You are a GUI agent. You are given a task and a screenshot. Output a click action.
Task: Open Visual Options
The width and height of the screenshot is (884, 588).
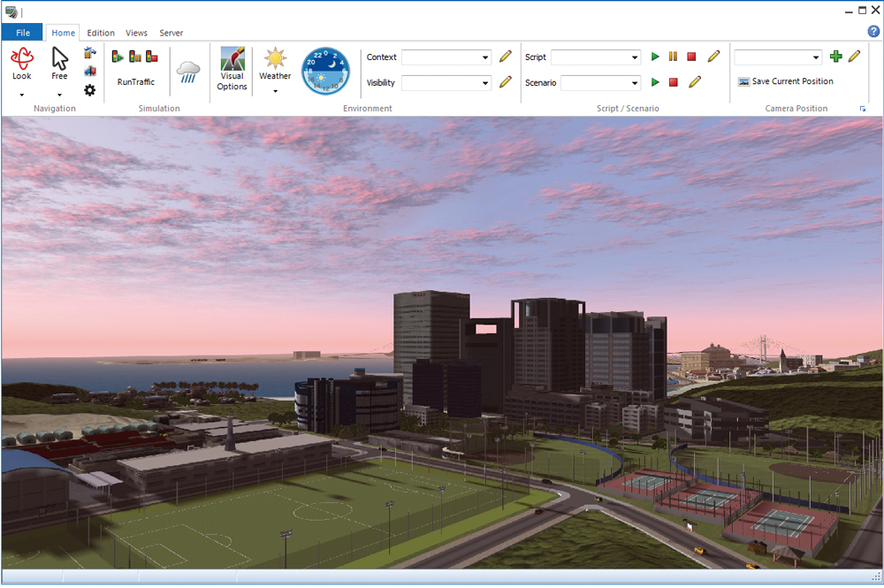tap(232, 69)
